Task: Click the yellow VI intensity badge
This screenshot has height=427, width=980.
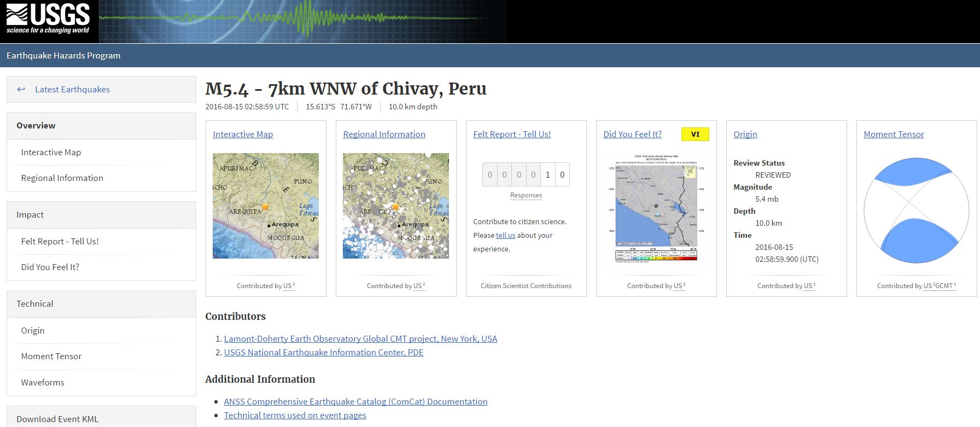Action: (695, 134)
